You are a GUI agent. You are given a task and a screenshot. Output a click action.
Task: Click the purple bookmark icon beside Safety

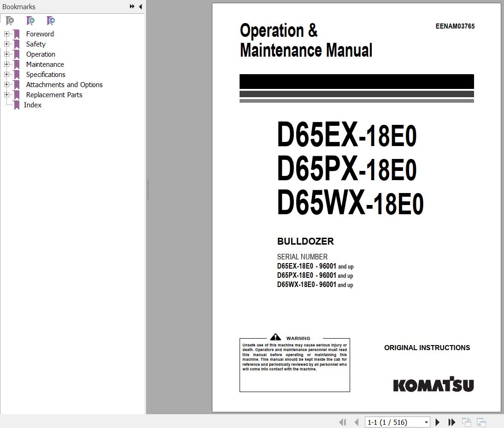[x=17, y=44]
